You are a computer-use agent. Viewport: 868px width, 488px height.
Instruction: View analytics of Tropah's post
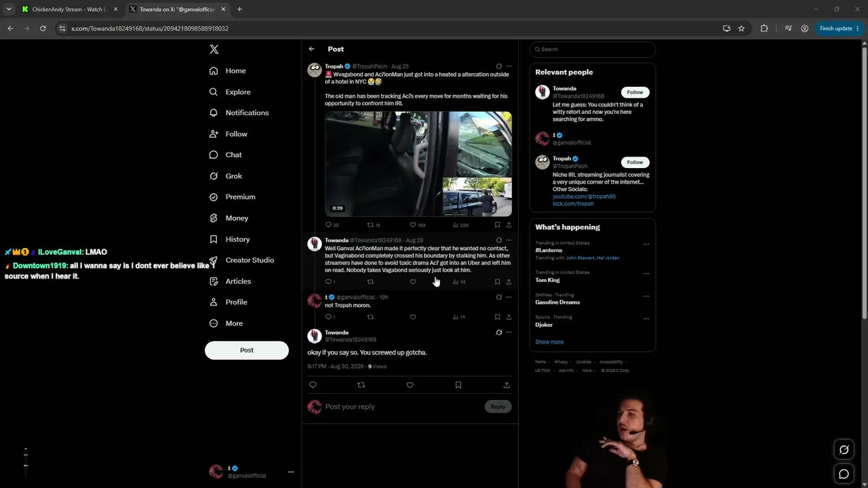[455, 225]
